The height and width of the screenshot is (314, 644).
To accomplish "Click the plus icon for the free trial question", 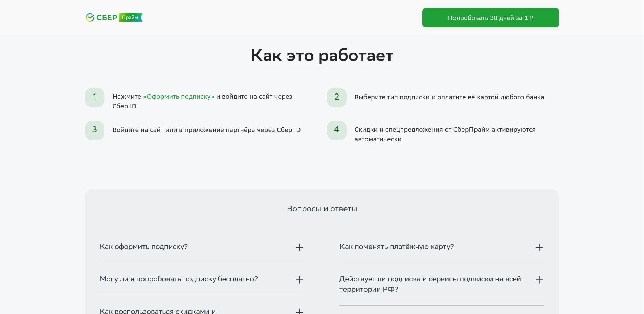I will click(x=299, y=280).
